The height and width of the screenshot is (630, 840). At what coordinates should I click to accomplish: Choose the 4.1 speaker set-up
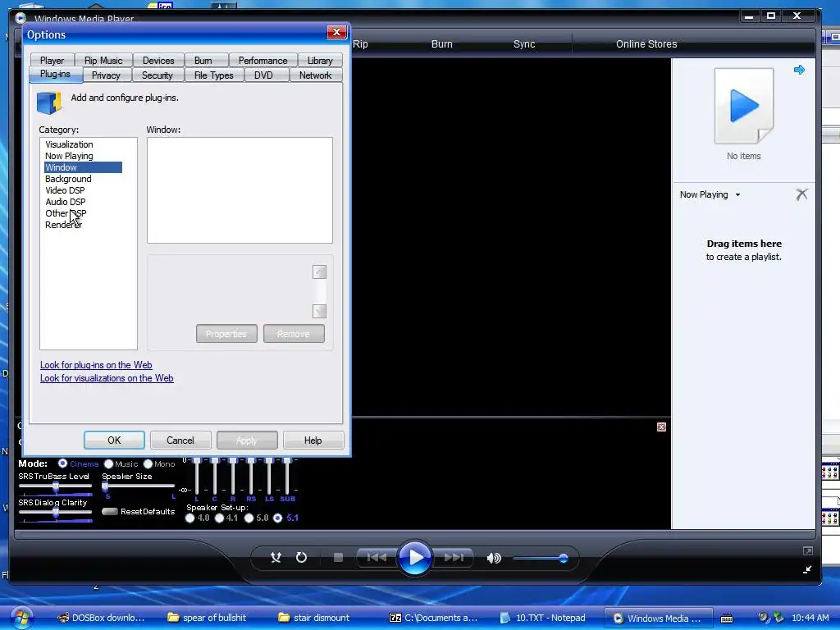(x=219, y=518)
